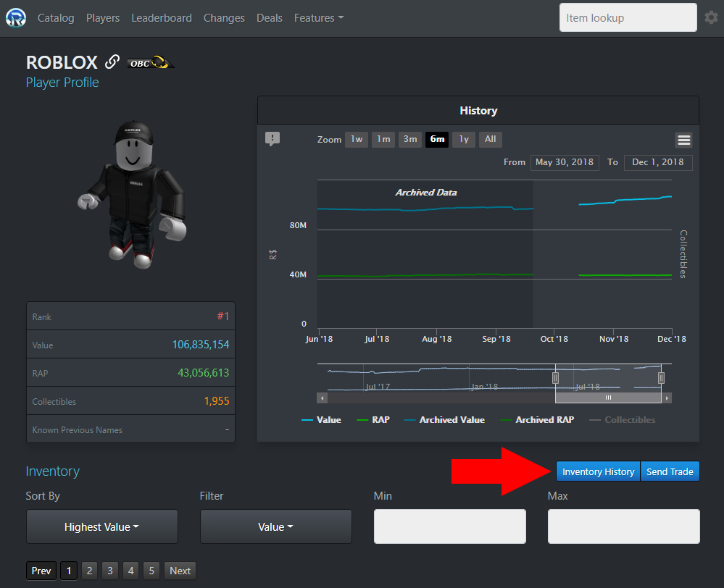
Task: Click the navigator right scroll arrow
Action: tap(667, 398)
